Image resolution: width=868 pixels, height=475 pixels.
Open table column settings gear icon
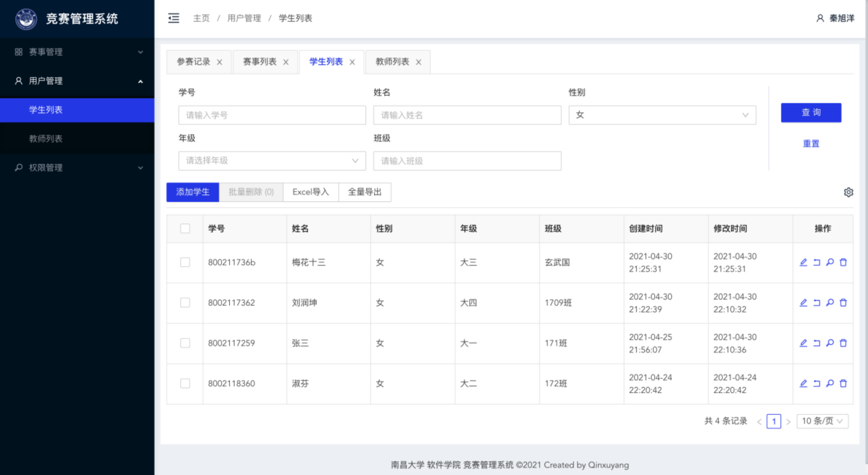pyautogui.click(x=848, y=192)
